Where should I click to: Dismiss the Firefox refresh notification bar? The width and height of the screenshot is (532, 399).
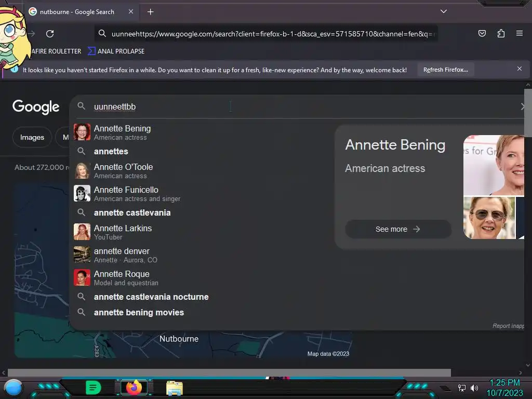(x=520, y=69)
